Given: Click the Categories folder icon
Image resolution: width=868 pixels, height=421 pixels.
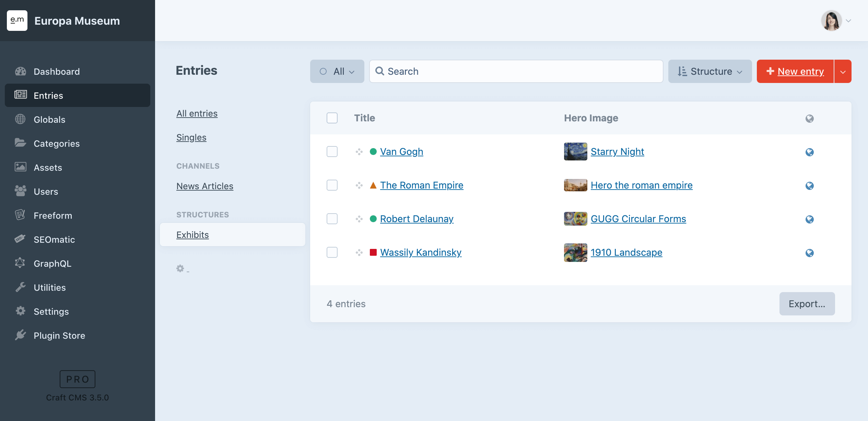Looking at the screenshot, I should coord(20,143).
